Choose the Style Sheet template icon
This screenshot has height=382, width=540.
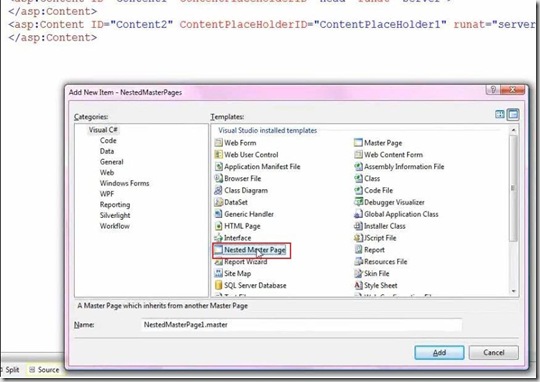[358, 285]
